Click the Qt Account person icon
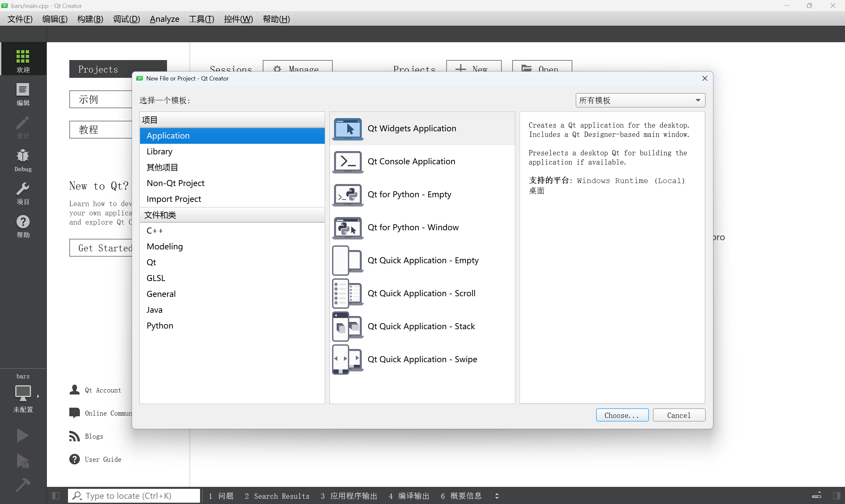Image resolution: width=845 pixels, height=504 pixels. [74, 390]
